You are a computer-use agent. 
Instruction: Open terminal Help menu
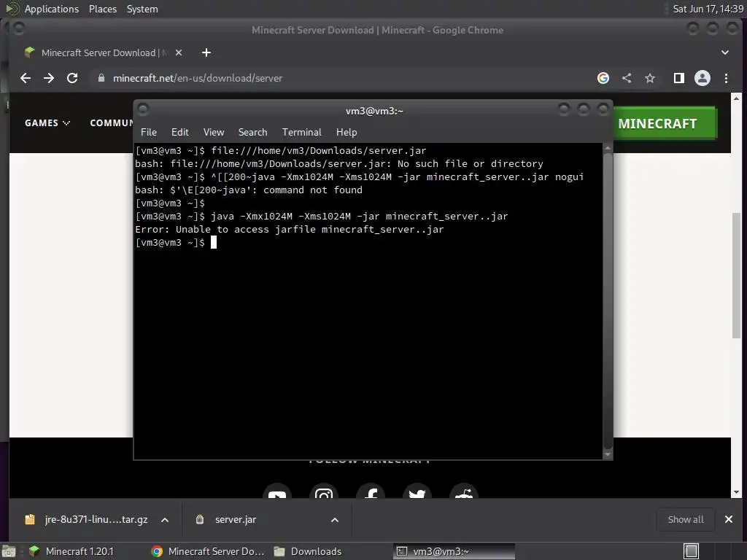[347, 132]
